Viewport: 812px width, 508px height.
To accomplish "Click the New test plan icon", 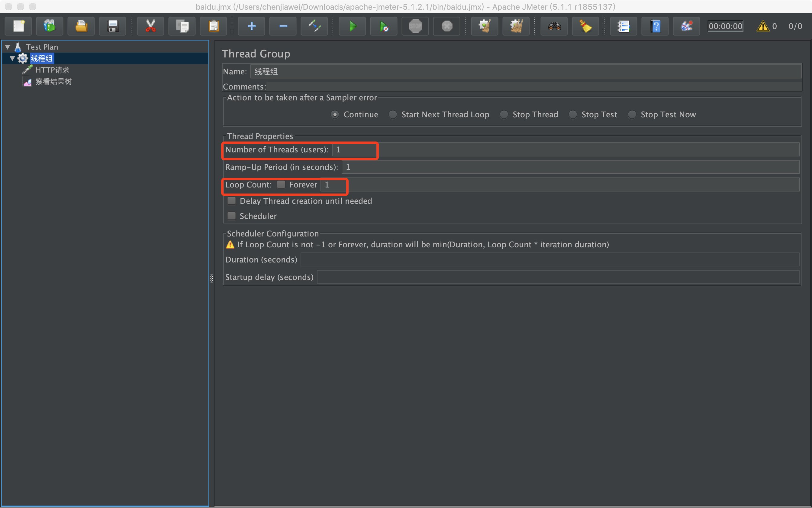I will point(18,26).
